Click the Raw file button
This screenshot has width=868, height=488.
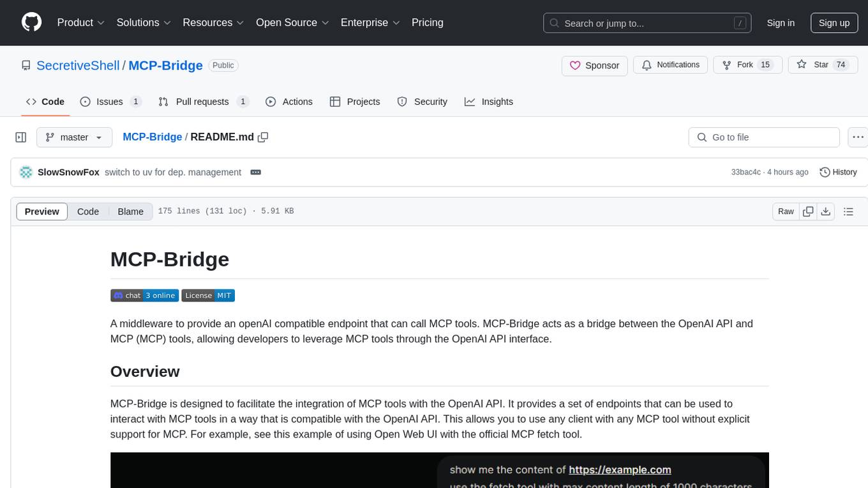coord(786,211)
